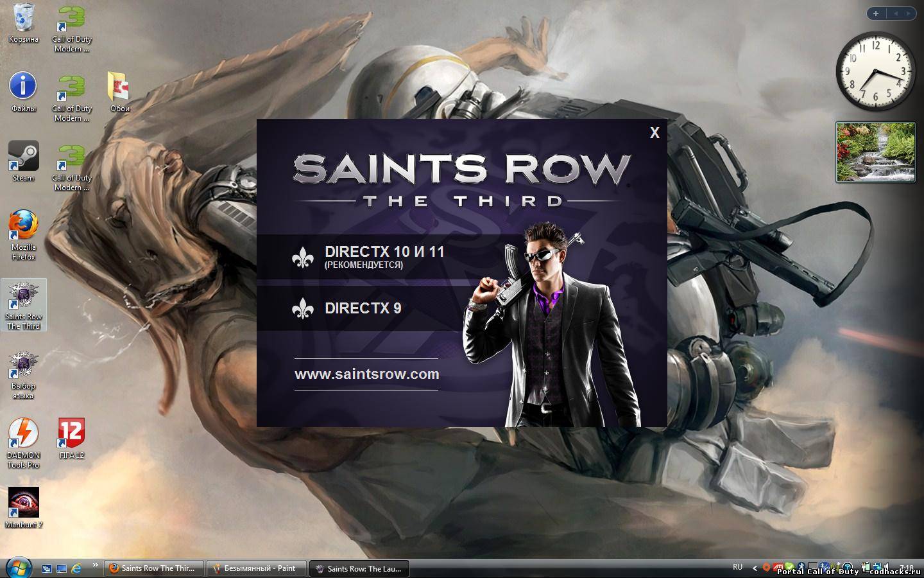Open Call of Duty Modern shortcut beside Файлы
Viewport: 924px width, 578px height.
(x=72, y=97)
